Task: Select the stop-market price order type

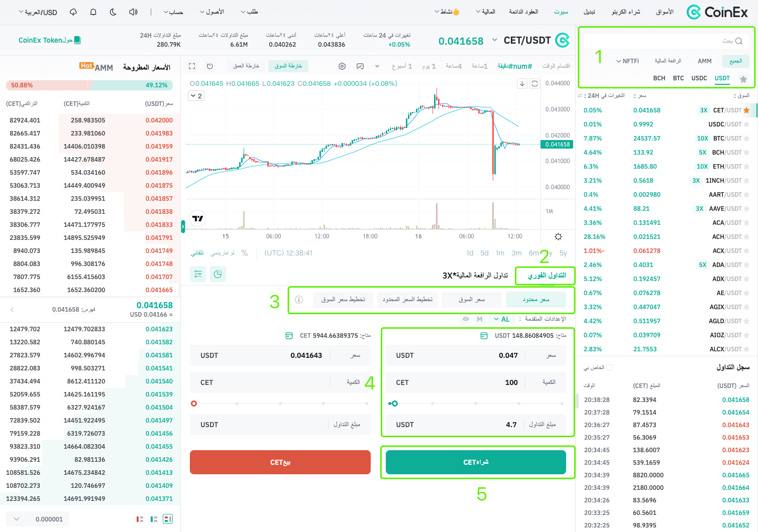Action: pyautogui.click(x=343, y=300)
